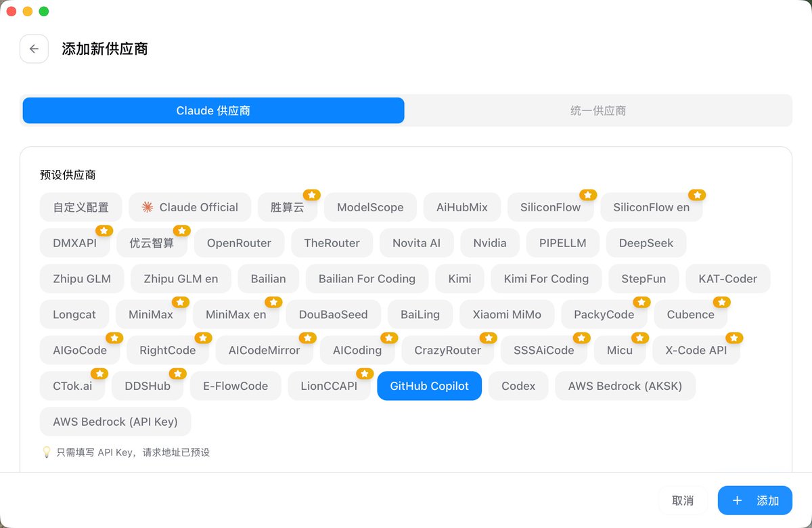The width and height of the screenshot is (812, 528).
Task: Choose the AiHubMix provider
Action: [x=462, y=207]
